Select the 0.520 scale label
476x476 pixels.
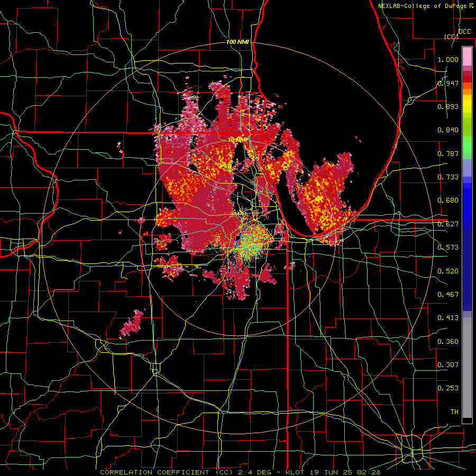click(x=448, y=271)
